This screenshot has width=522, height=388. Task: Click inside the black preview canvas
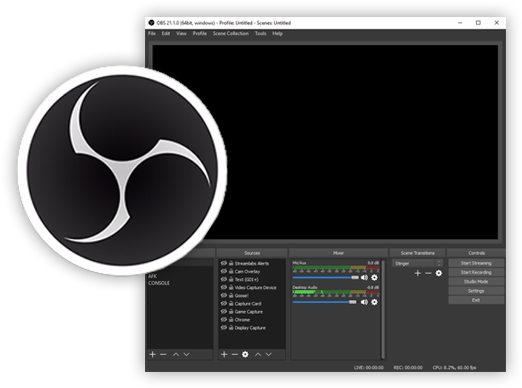pyautogui.click(x=325, y=142)
